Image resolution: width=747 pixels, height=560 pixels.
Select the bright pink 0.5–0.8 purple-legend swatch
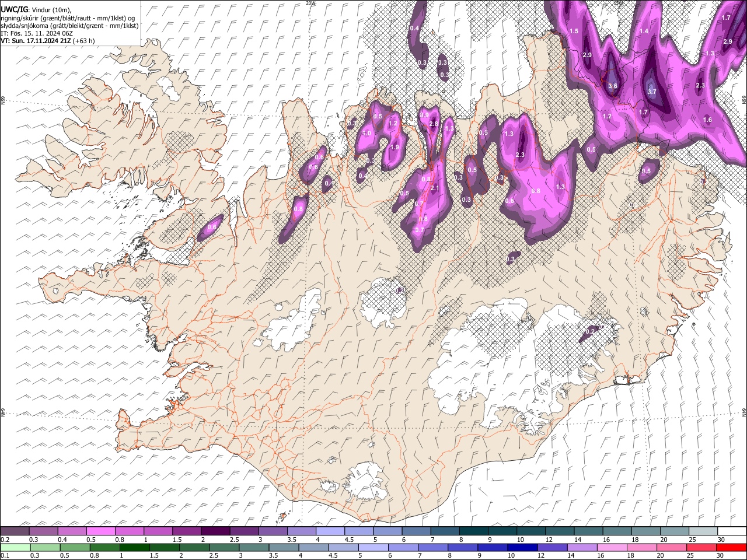[100, 531]
